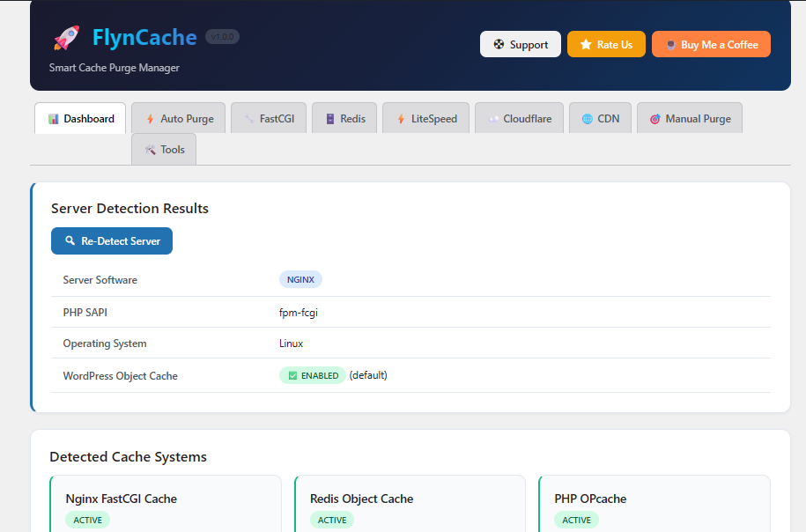Click the bar chart icon on Dashboard tab

pos(54,119)
